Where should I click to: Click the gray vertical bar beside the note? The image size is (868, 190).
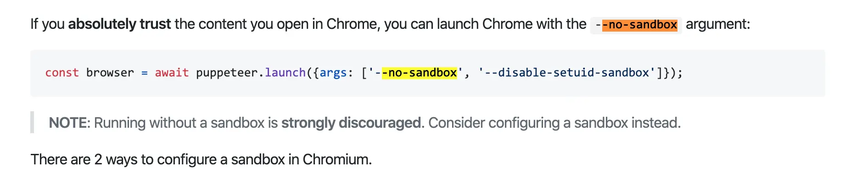32,122
